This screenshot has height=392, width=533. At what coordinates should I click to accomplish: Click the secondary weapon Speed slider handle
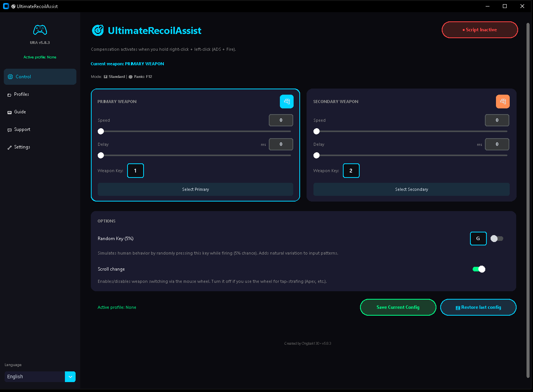pos(317,131)
